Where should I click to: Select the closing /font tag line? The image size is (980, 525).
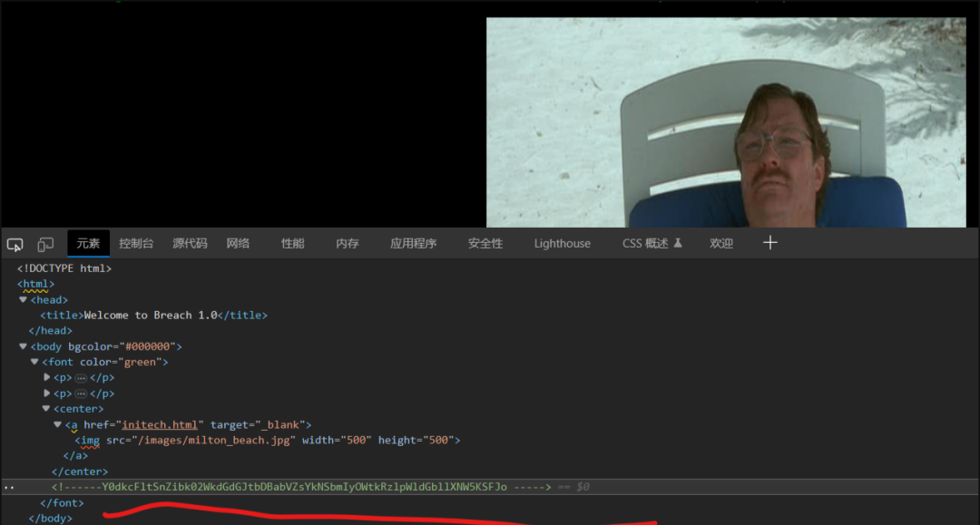tap(62, 503)
